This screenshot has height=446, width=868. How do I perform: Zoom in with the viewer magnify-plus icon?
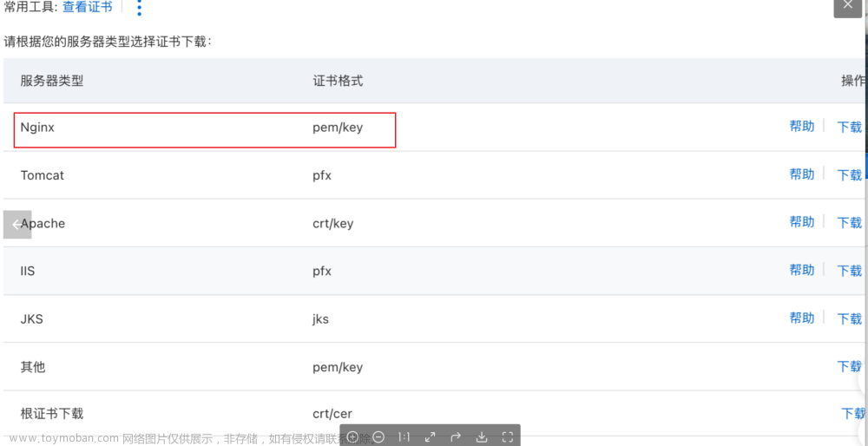tap(352, 437)
